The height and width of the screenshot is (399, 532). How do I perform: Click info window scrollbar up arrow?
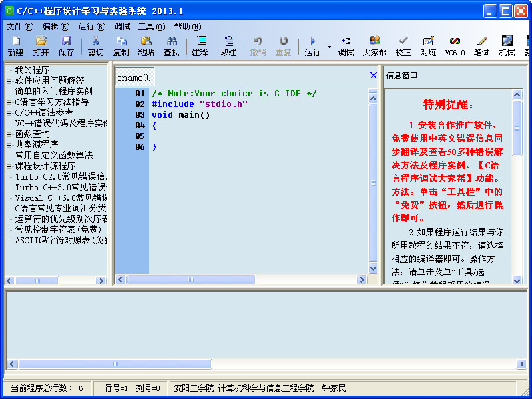click(517, 94)
